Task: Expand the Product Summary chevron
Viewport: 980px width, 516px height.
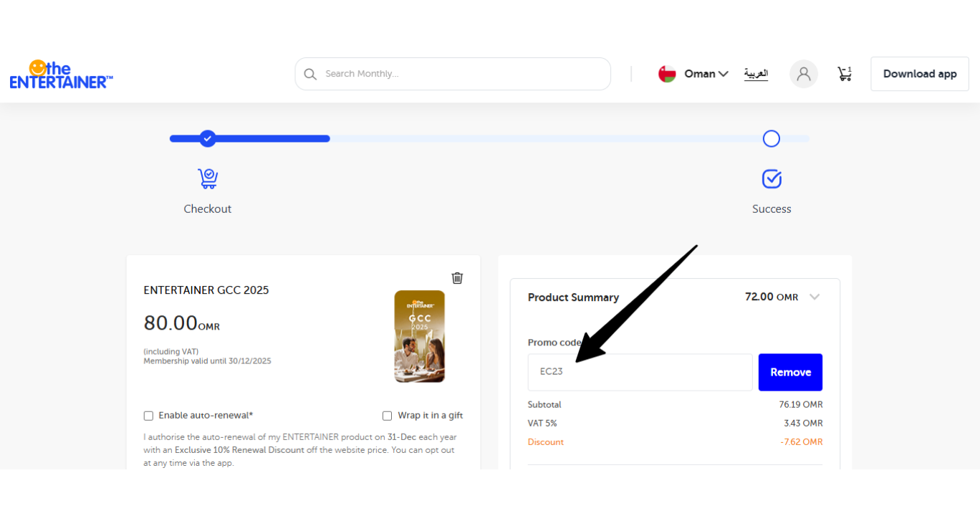Action: (815, 297)
